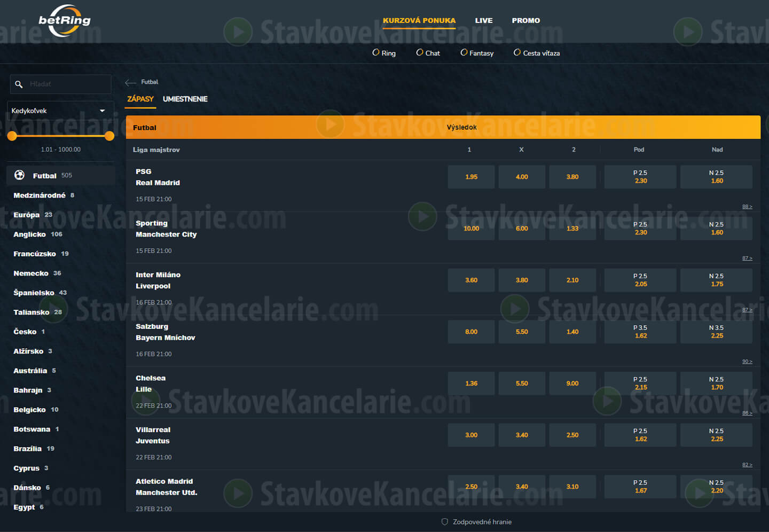
Task: Bet Bayern Mníchov win at 1.40
Action: (x=572, y=332)
